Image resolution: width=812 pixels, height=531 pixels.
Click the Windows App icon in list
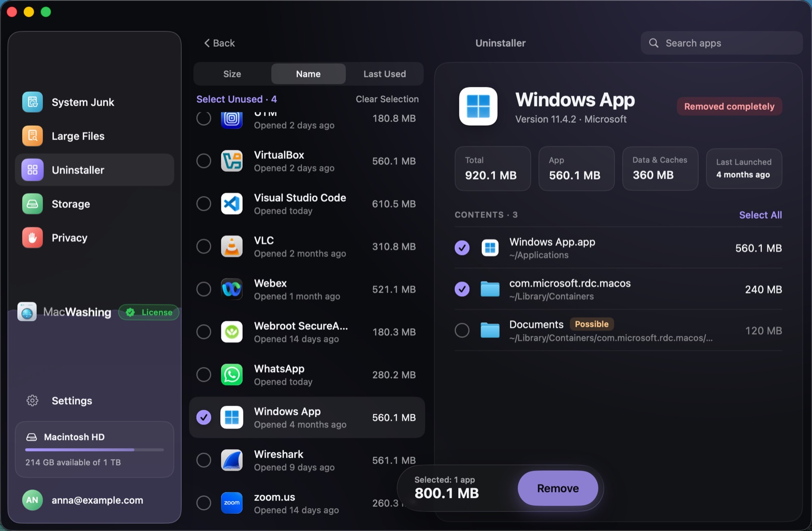click(x=232, y=417)
